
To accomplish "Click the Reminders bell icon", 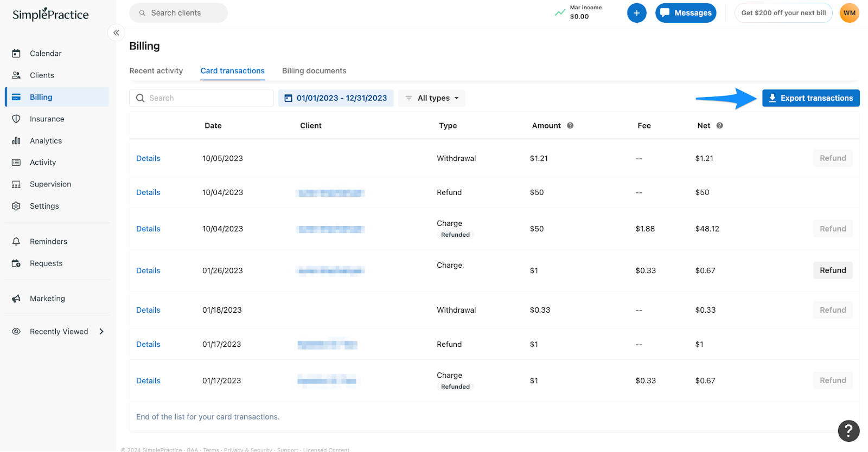I will point(16,242).
